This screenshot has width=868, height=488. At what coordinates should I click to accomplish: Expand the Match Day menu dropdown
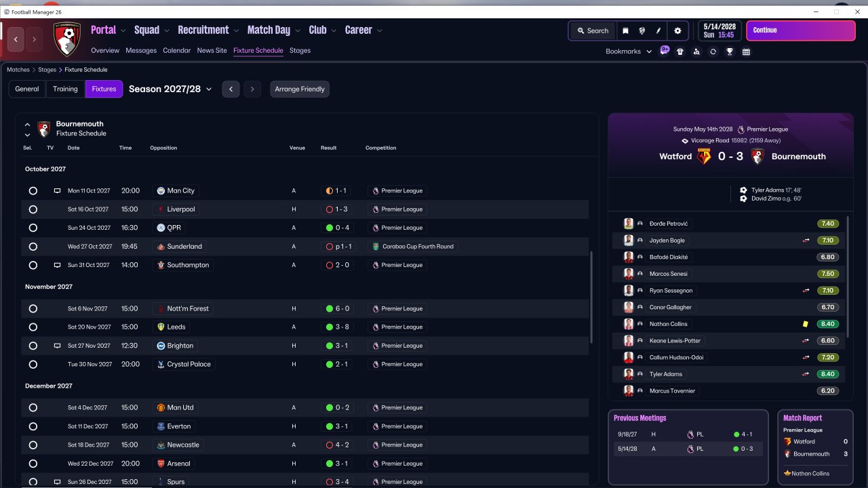click(x=298, y=30)
